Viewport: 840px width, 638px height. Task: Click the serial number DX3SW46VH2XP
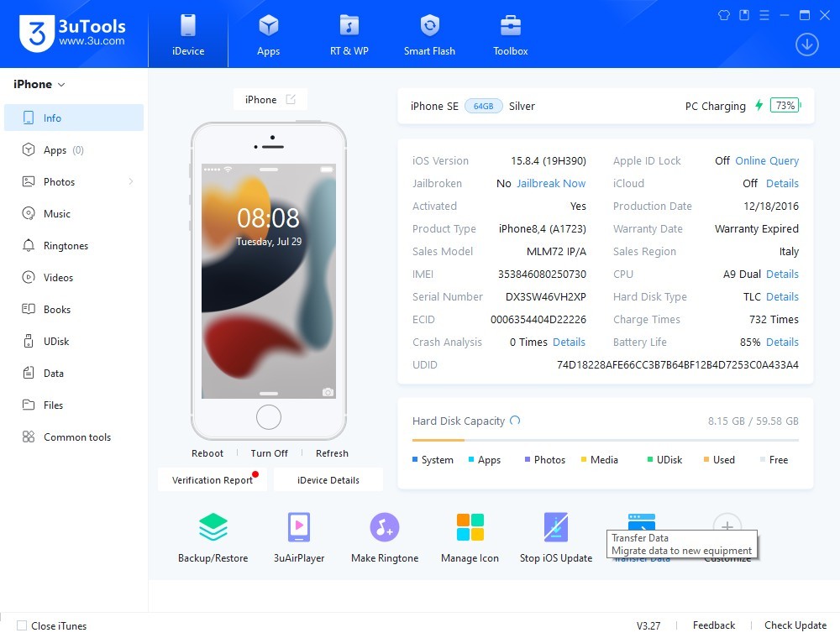pyautogui.click(x=546, y=296)
